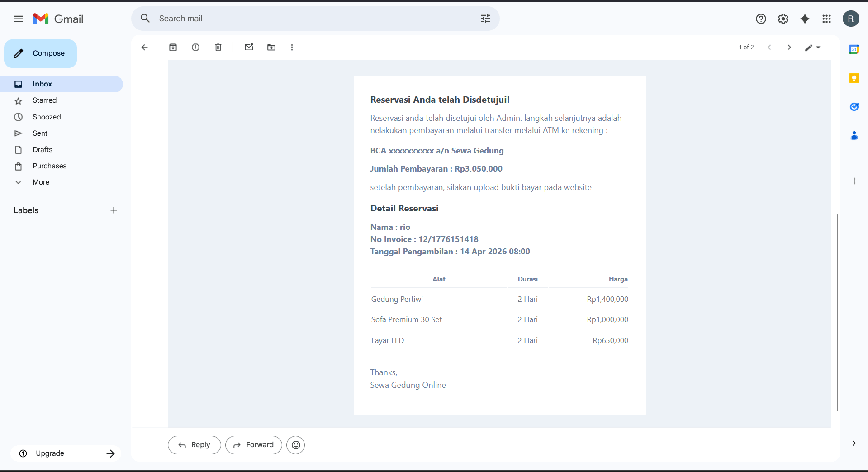This screenshot has height=472, width=868.
Task: Click the search magnifier icon
Action: pyautogui.click(x=145, y=19)
